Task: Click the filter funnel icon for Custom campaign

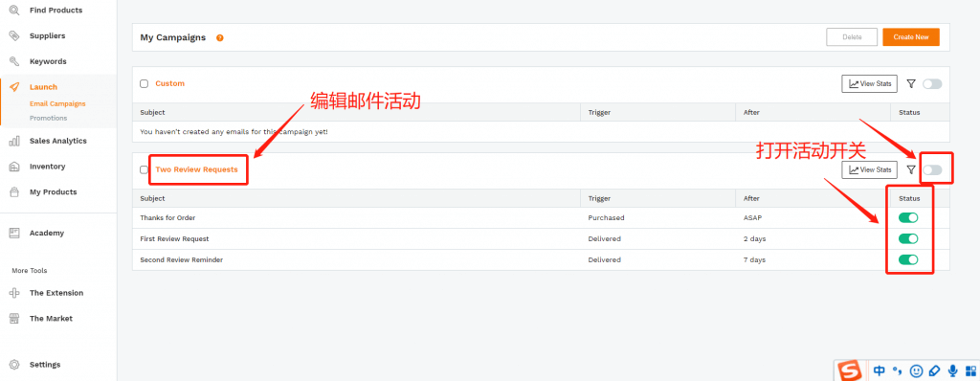Action: (x=911, y=84)
